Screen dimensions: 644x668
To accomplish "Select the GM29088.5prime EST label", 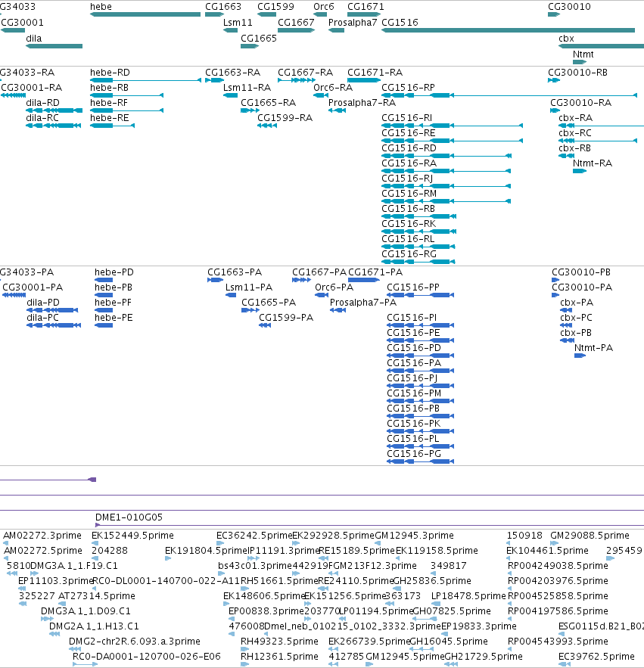I will tap(590, 536).
